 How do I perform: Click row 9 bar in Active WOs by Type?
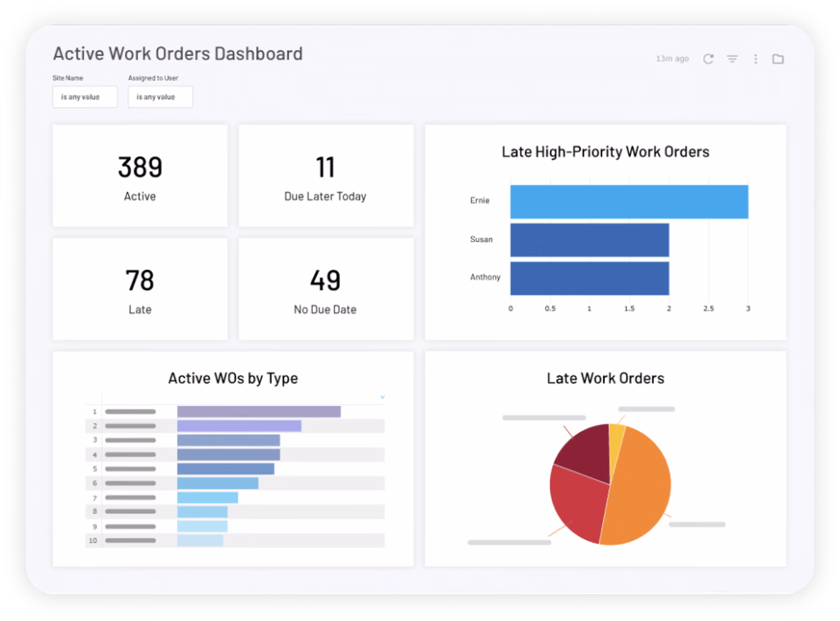(202, 526)
